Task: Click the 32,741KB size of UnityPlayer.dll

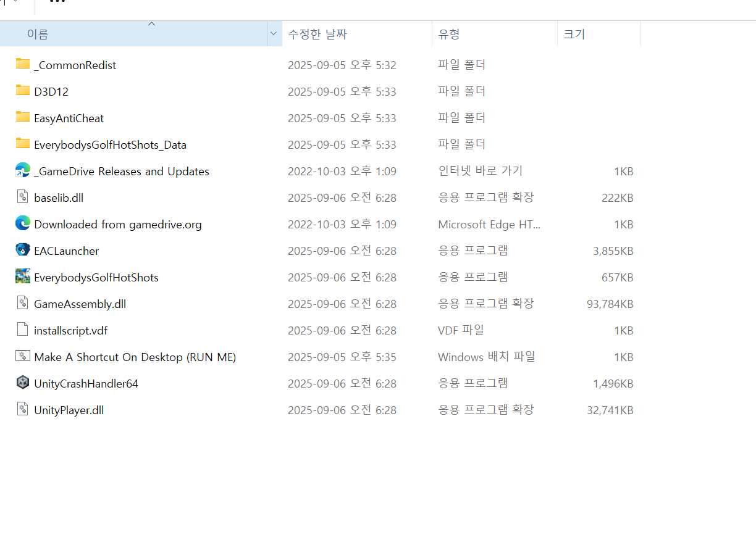Action: pyautogui.click(x=610, y=410)
